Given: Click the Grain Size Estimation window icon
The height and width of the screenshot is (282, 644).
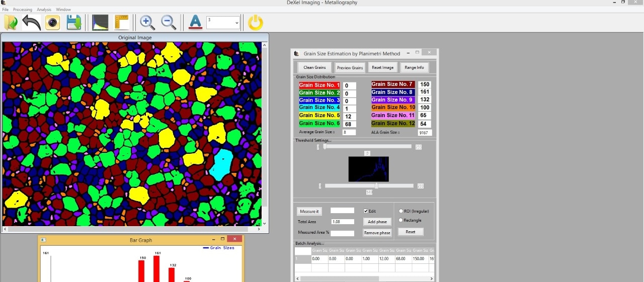Looking at the screenshot, I should (x=297, y=53).
